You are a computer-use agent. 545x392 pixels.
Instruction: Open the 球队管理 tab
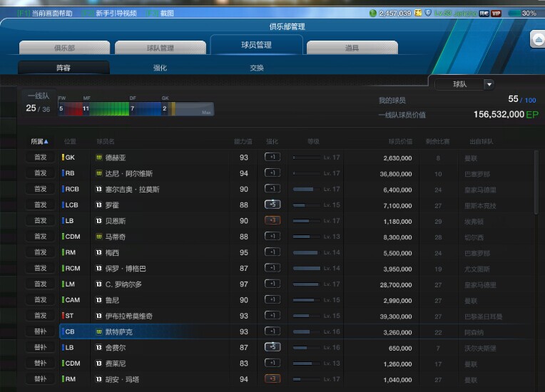point(161,48)
